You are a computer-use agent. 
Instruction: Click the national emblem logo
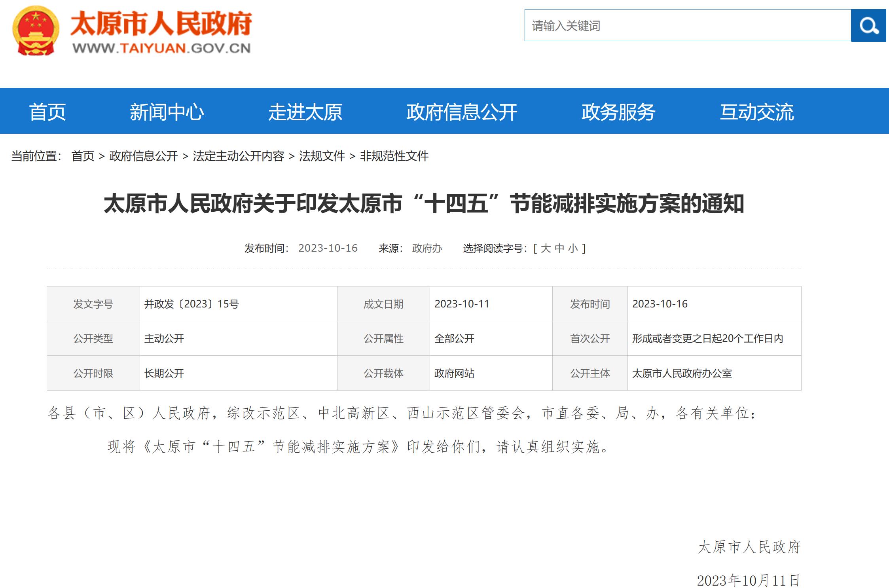coord(36,31)
